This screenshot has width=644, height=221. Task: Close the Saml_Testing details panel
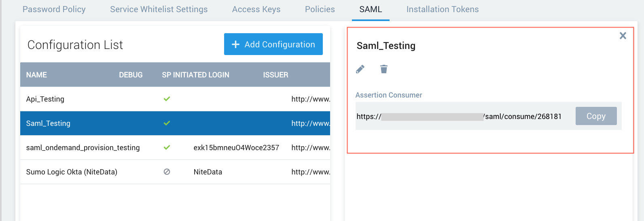(623, 36)
